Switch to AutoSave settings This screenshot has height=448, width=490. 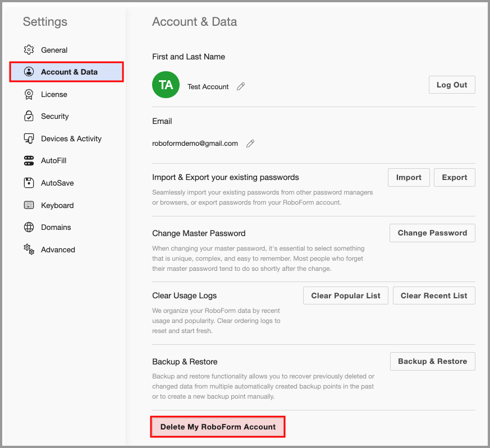(67, 183)
